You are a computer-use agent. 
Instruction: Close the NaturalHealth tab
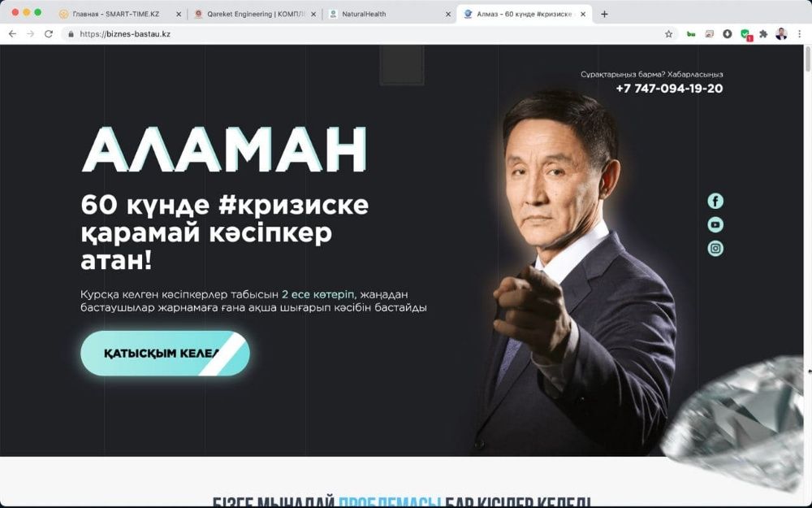coord(448,15)
